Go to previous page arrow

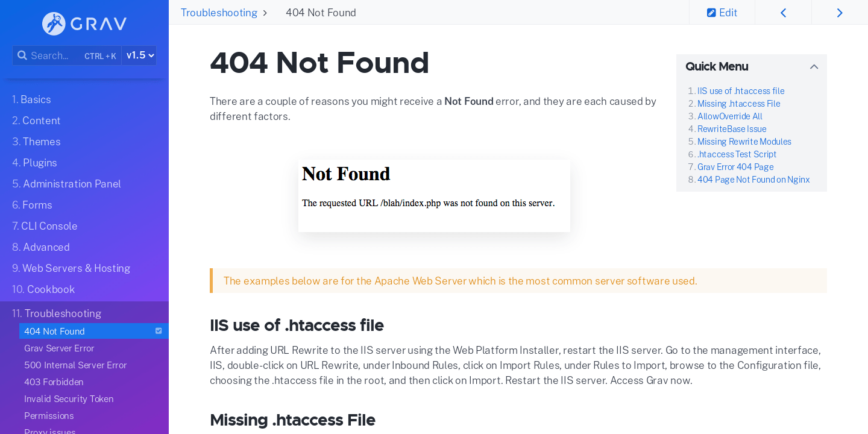point(783,13)
